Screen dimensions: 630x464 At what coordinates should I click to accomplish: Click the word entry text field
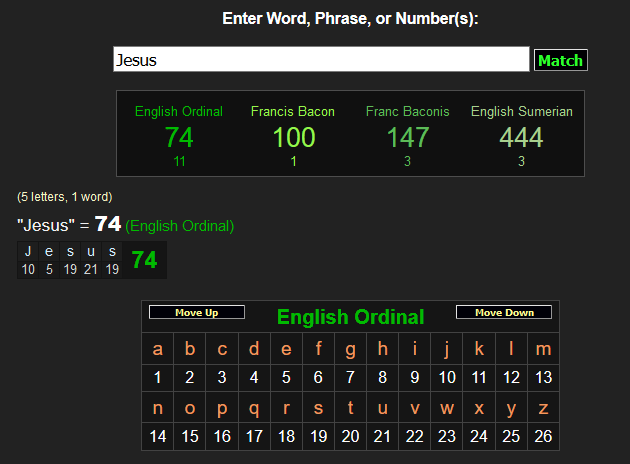(x=320, y=60)
